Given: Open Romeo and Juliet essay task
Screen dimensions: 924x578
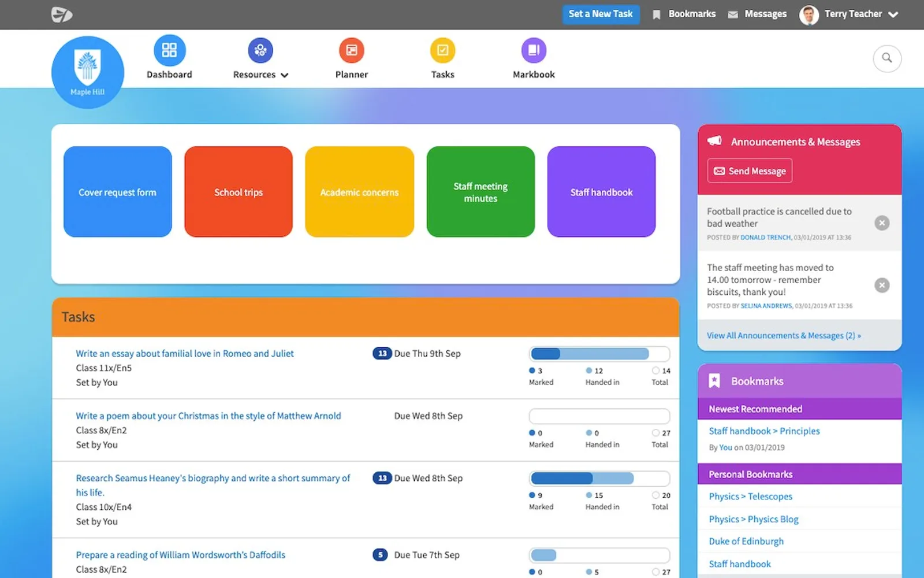Looking at the screenshot, I should pyautogui.click(x=185, y=353).
